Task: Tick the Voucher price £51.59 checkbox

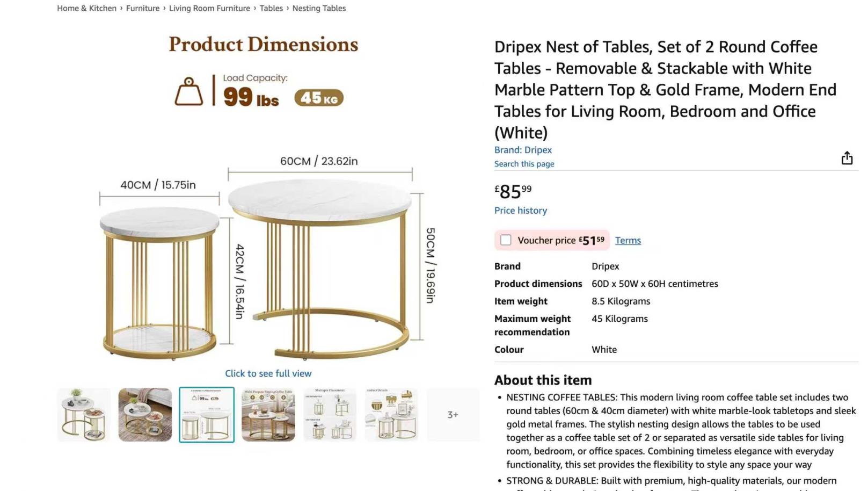Action: click(506, 240)
